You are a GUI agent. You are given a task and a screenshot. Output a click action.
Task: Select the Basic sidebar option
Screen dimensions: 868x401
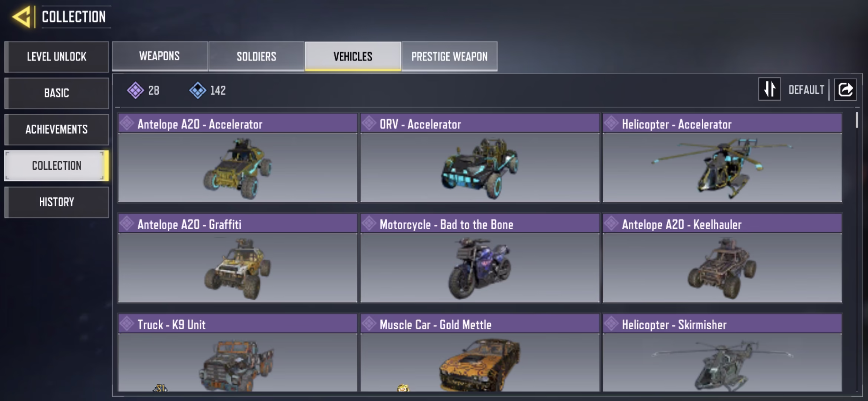[x=56, y=93]
